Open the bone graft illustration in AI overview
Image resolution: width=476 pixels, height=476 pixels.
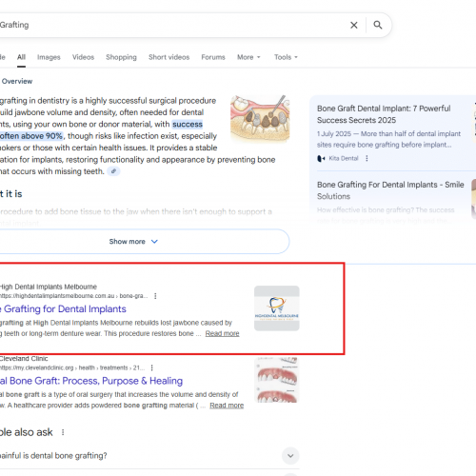[x=260, y=118]
